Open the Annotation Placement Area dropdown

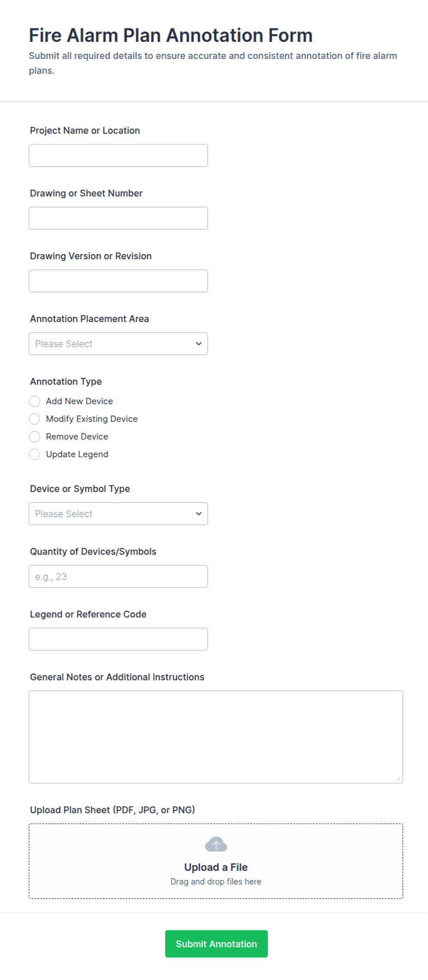pyautogui.click(x=118, y=343)
